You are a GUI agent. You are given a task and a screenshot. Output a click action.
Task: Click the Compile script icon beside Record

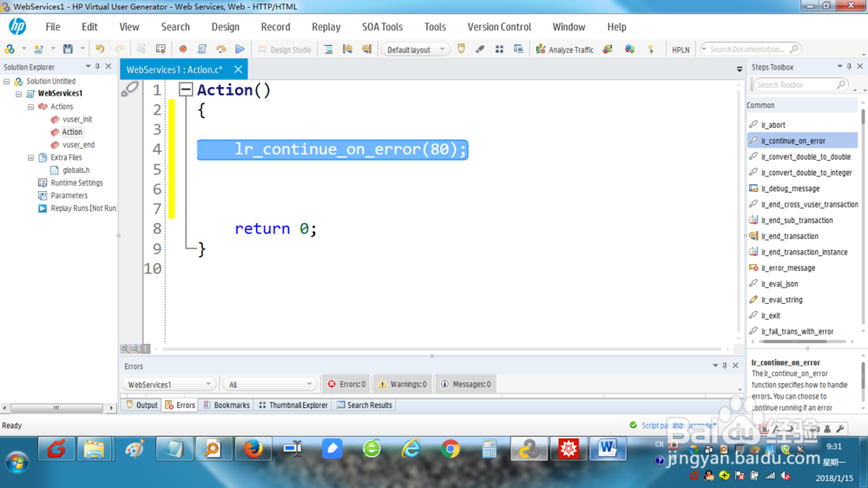[202, 49]
